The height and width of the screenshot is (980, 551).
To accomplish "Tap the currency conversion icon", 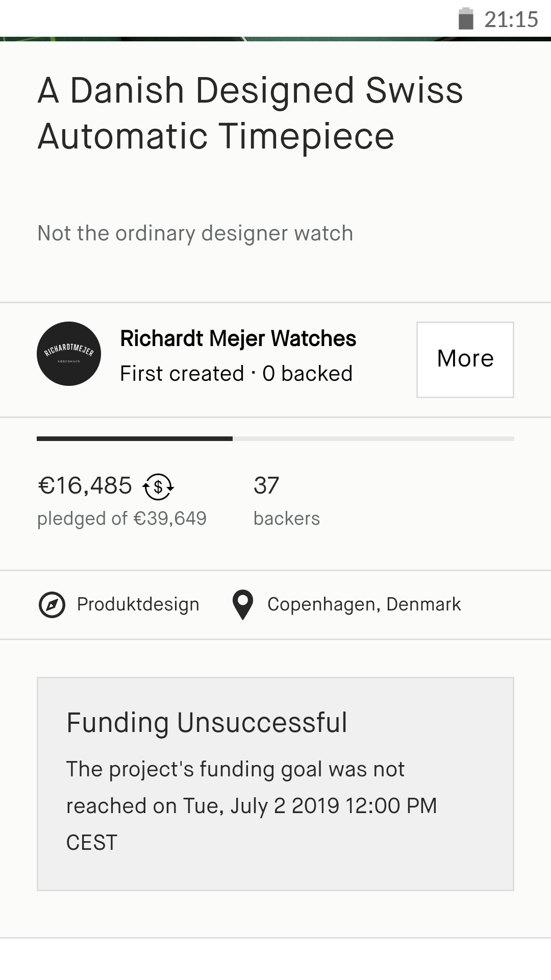I will 158,487.
